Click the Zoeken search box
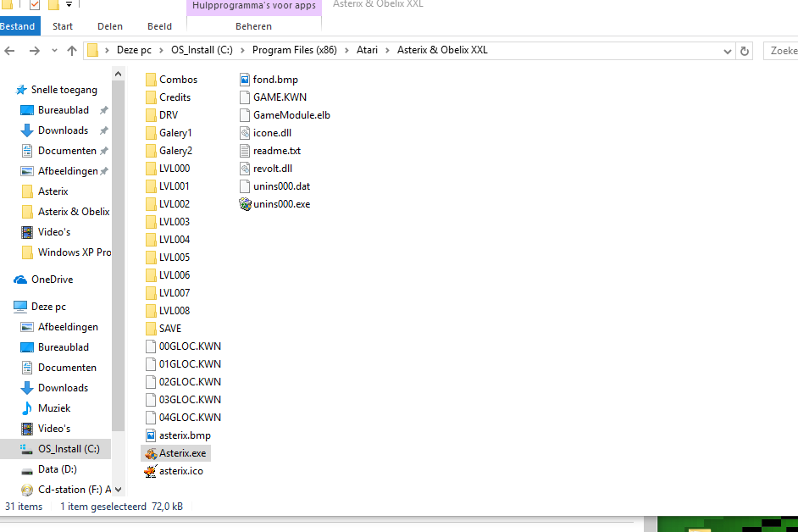The image size is (798, 532). pos(781,51)
